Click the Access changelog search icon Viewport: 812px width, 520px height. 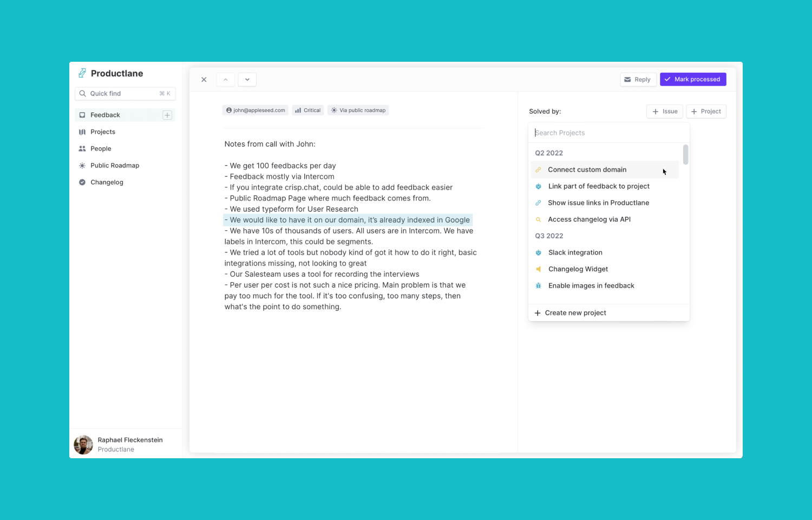[538, 219]
